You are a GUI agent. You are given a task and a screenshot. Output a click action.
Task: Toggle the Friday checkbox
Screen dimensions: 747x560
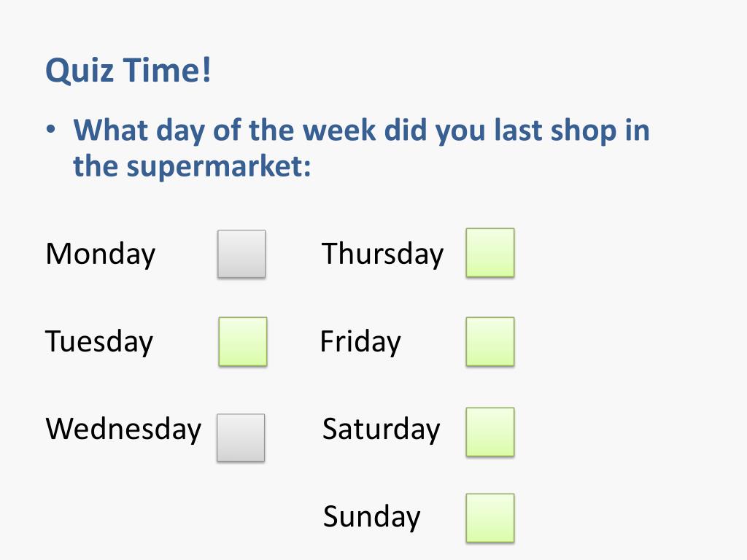click(490, 341)
